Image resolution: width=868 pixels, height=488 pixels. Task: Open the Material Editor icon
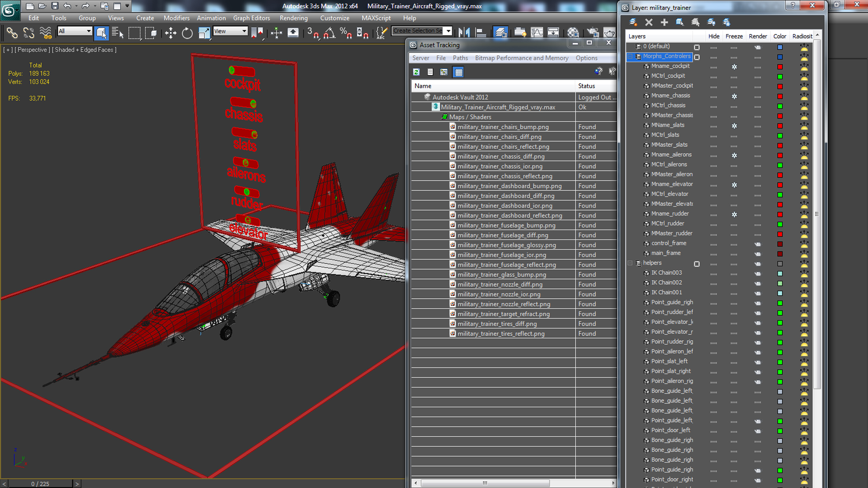point(573,33)
